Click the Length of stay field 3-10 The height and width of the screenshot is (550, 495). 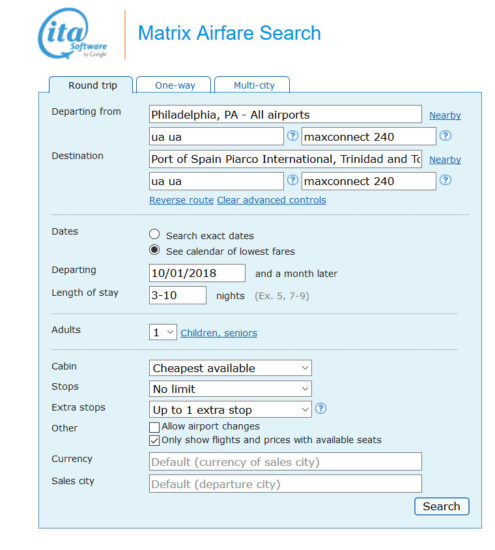pyautogui.click(x=178, y=295)
